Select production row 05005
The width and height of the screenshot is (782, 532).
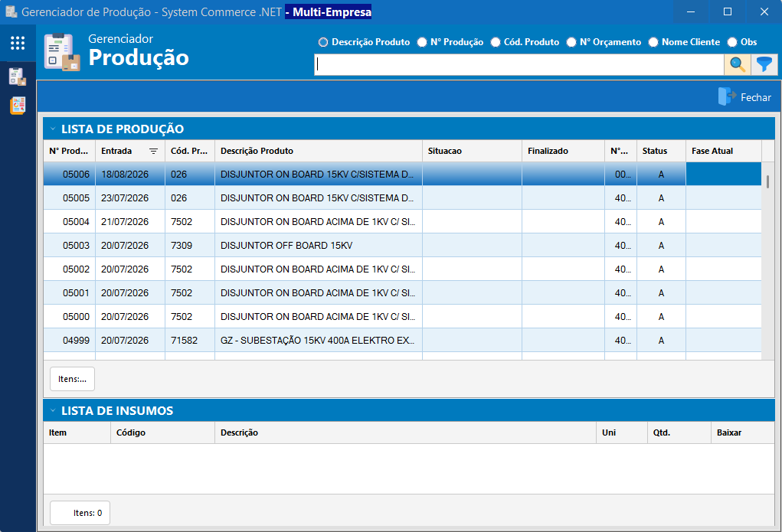[x=402, y=198]
